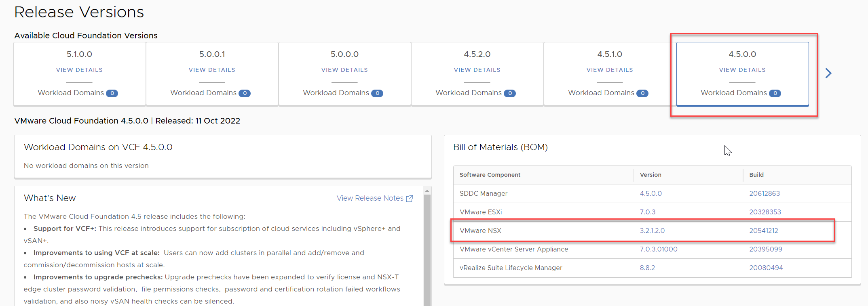Select the 5.1.0.0 version card

coord(80,74)
